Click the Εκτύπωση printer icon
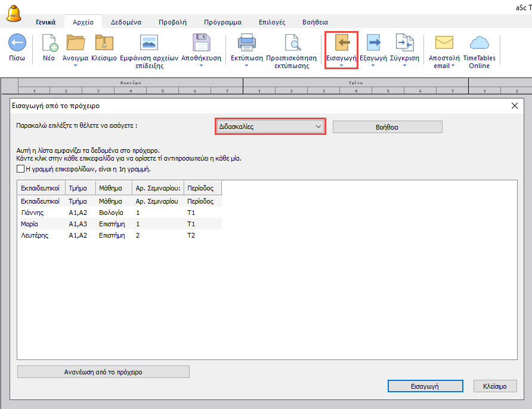 click(x=246, y=42)
